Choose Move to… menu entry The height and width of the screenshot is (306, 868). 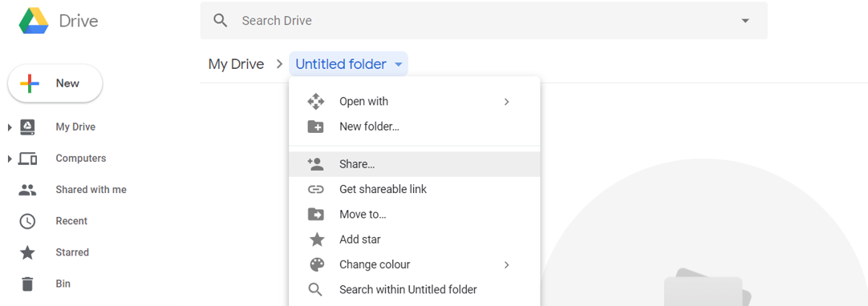pos(414,215)
